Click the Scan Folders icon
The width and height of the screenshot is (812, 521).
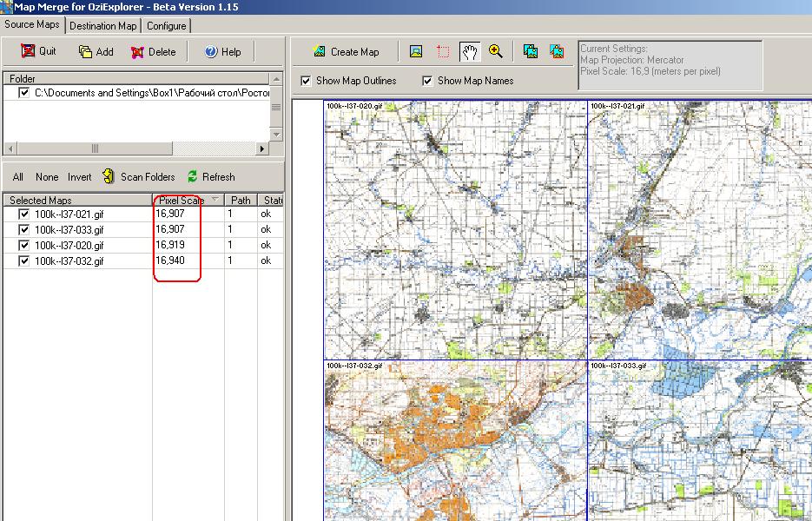(109, 177)
